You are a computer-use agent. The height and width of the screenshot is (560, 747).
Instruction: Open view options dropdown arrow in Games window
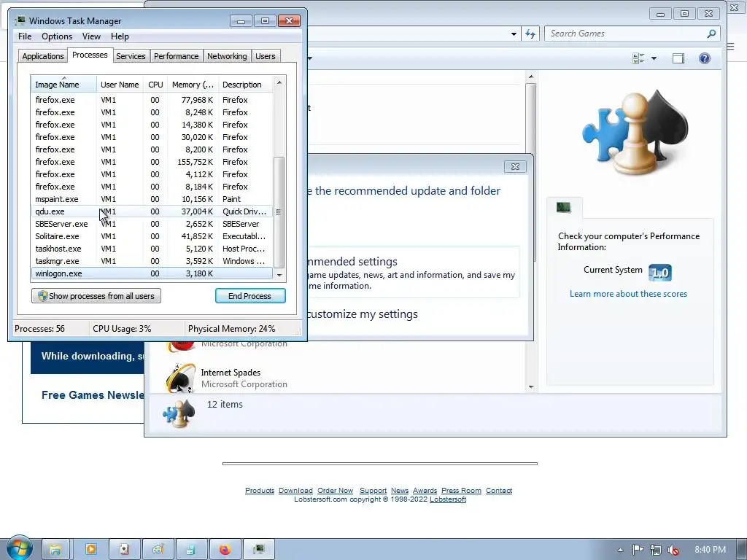[x=654, y=58]
